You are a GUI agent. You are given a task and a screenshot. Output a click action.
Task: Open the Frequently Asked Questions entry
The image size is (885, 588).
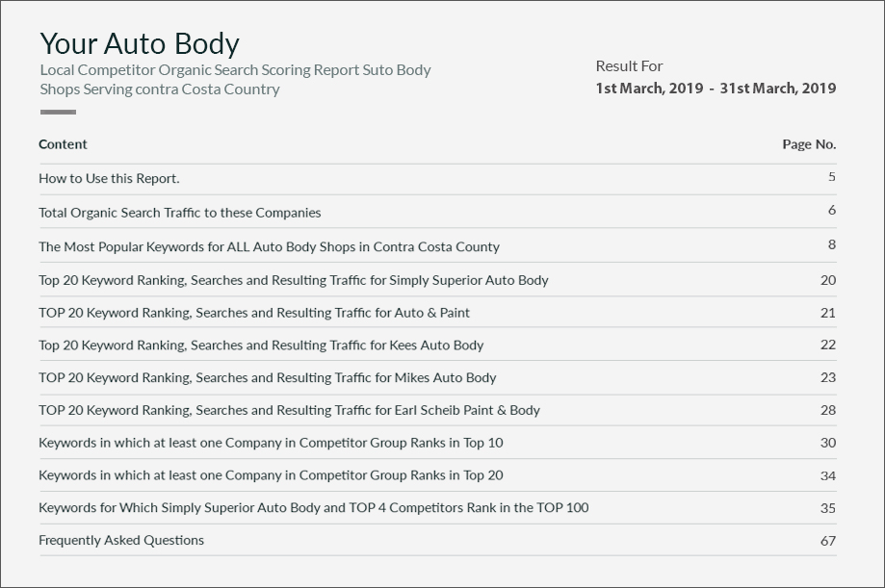click(121, 541)
